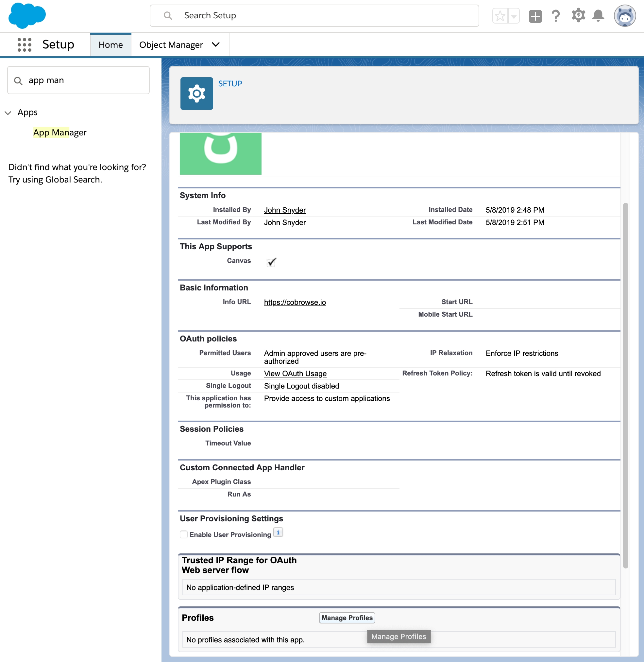
Task: Click the 'Custom Connected App Handler' heading
Action: pos(242,468)
